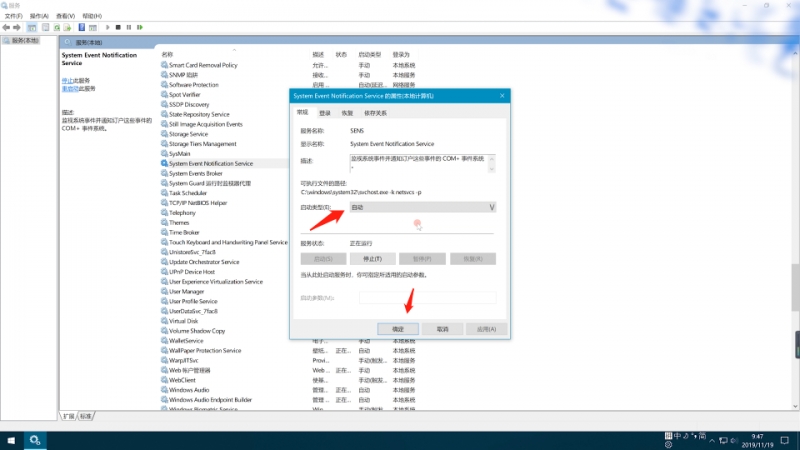
Task: Show hidden system tray icons chevron
Action: [x=712, y=440]
